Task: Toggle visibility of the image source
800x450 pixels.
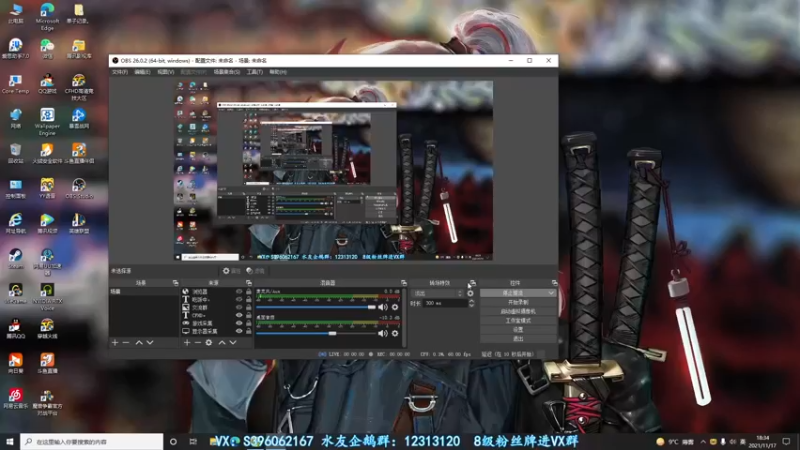Action: pos(239,307)
